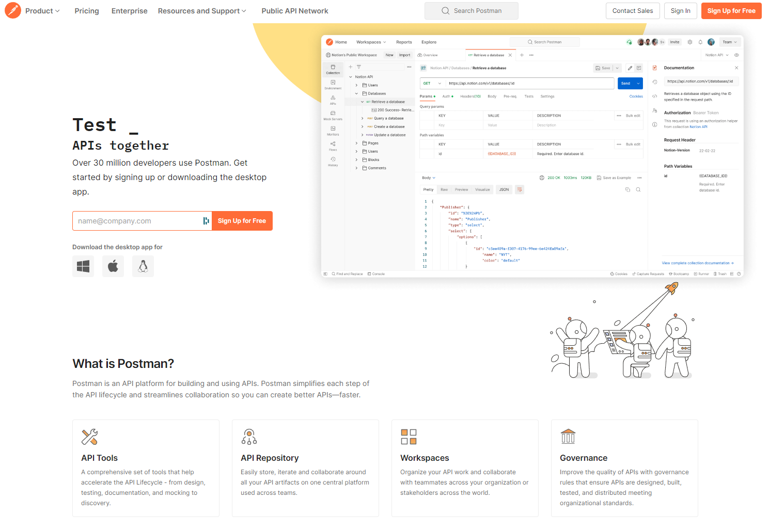Download the macOS desktop app via Apple icon

(x=113, y=266)
